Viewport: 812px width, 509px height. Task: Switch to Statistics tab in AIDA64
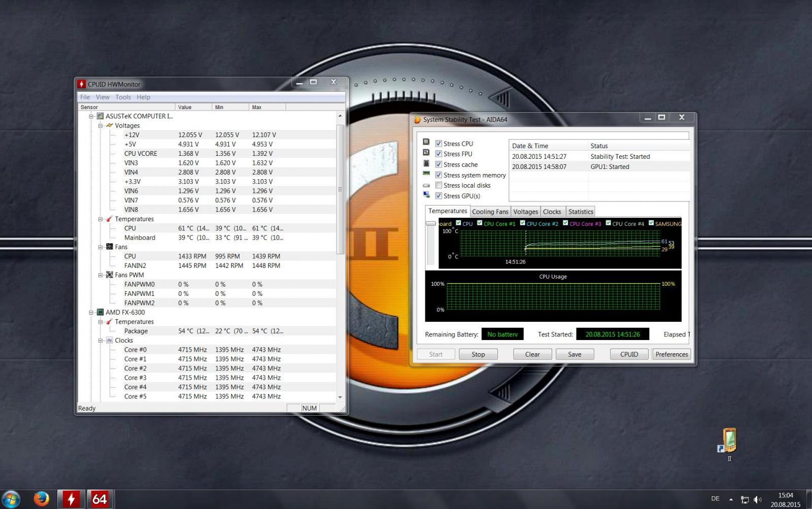[x=581, y=212]
